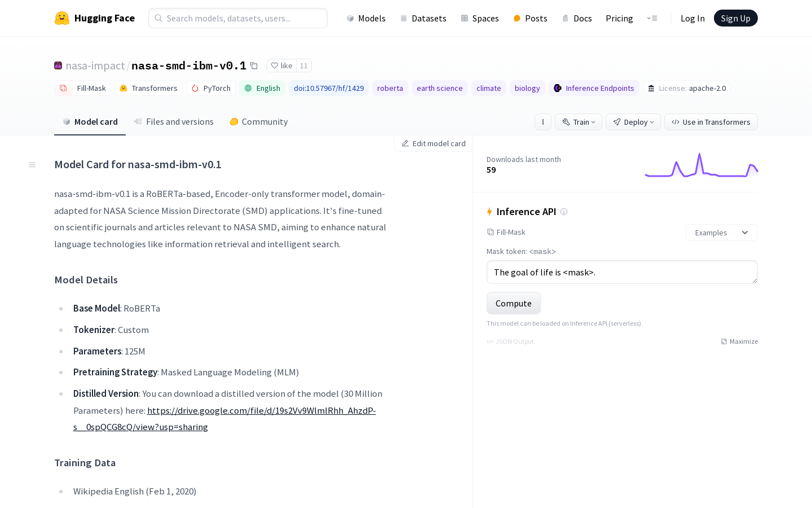Viewport: 812px width, 508px height.
Task: Click the table of contents icon
Action: [x=32, y=165]
